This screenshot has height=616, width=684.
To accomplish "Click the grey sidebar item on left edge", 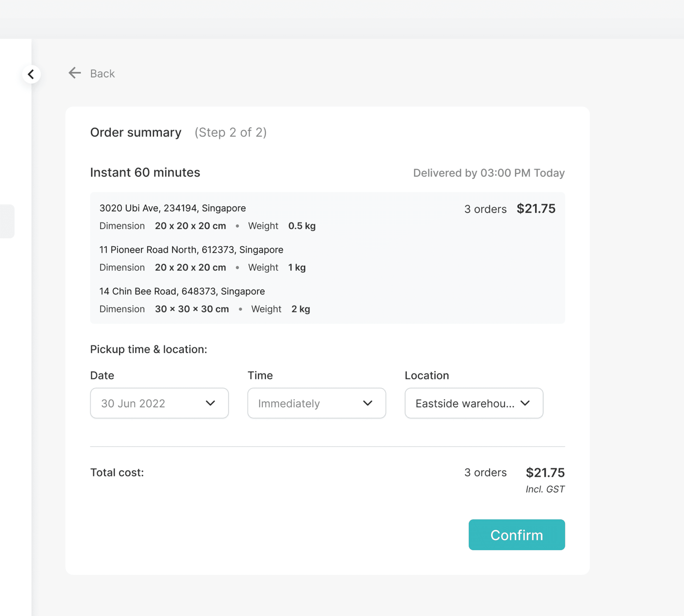I will (7, 221).
